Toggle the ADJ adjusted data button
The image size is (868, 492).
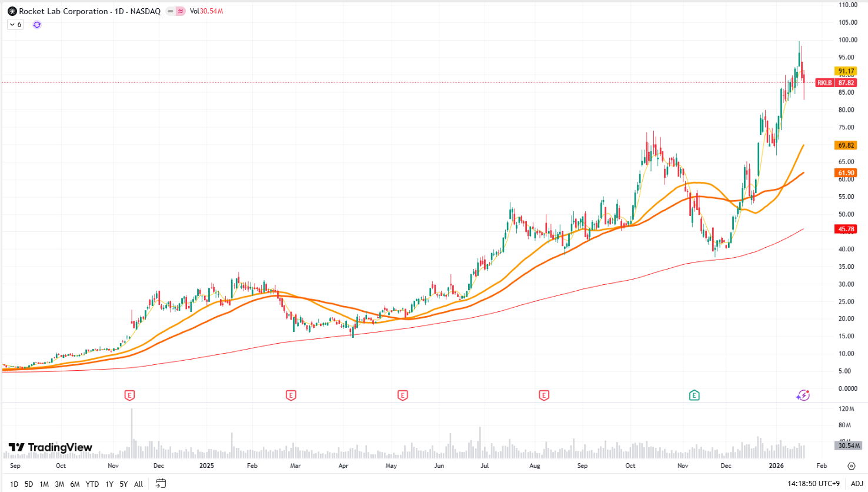(857, 484)
